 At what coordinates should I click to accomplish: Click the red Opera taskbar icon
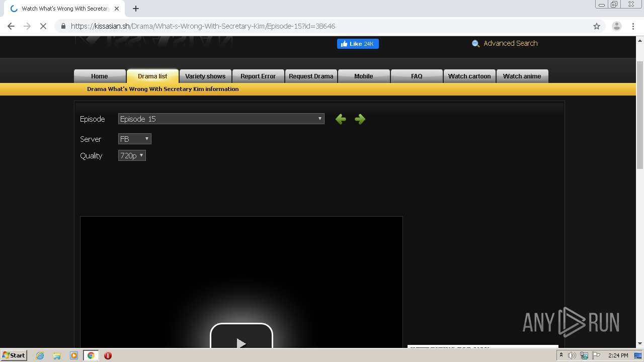[108, 355]
